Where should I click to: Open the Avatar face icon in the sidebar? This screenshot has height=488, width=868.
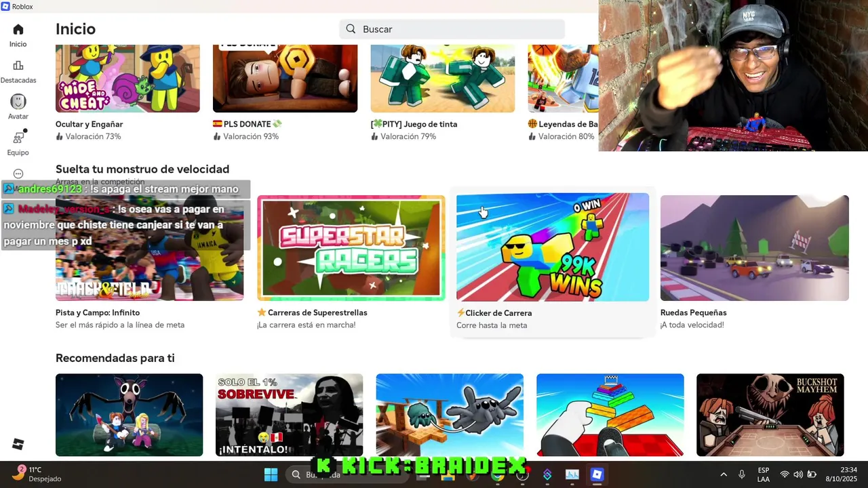tap(18, 102)
